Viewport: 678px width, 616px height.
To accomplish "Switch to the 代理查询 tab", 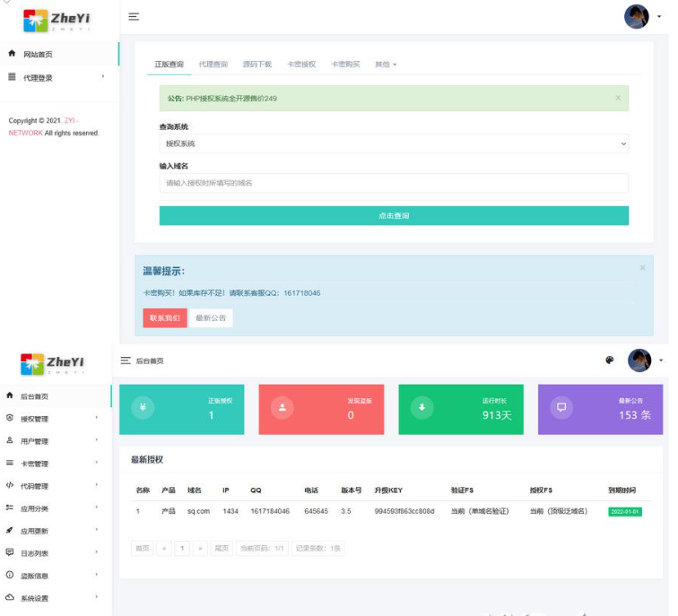I will click(x=213, y=65).
